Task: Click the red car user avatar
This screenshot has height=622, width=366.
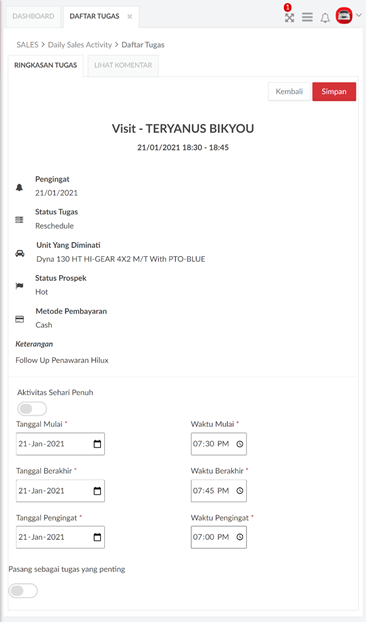Action: (344, 16)
